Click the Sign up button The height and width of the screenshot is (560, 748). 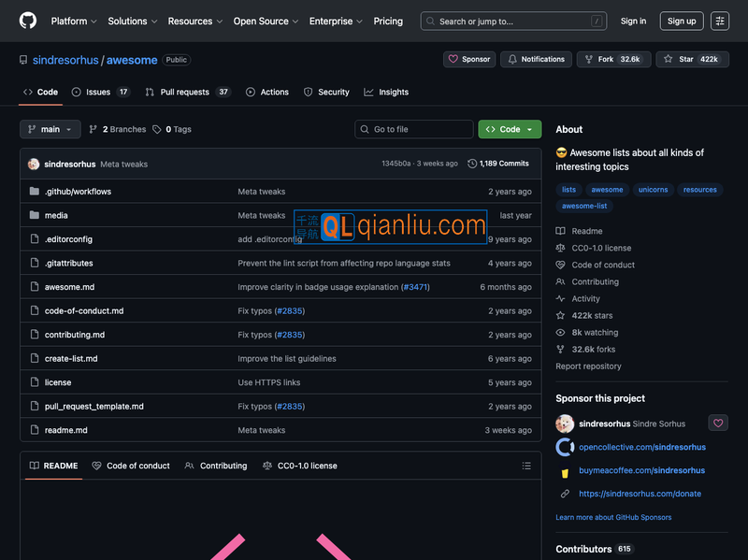click(x=682, y=21)
